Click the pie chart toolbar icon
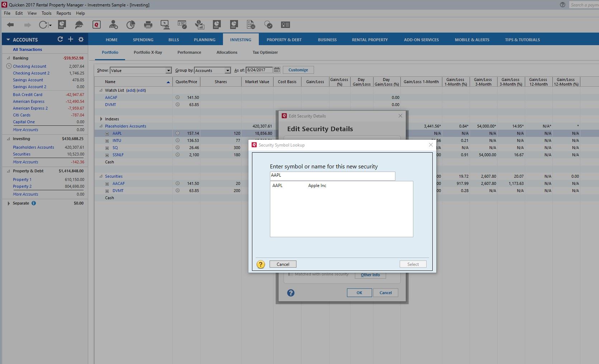Image resolution: width=599 pixels, height=364 pixels. pyautogui.click(x=130, y=25)
